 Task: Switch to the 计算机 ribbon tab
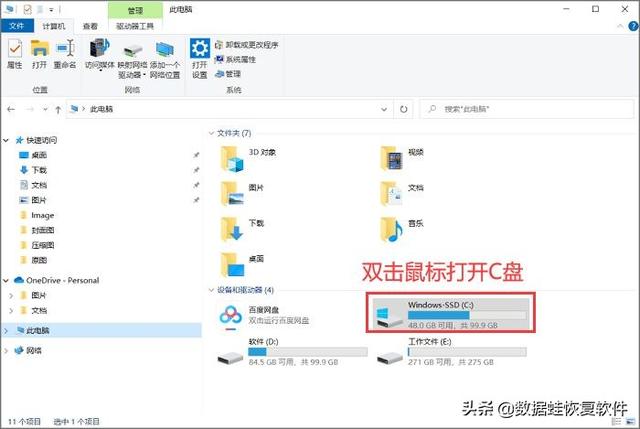point(53,26)
